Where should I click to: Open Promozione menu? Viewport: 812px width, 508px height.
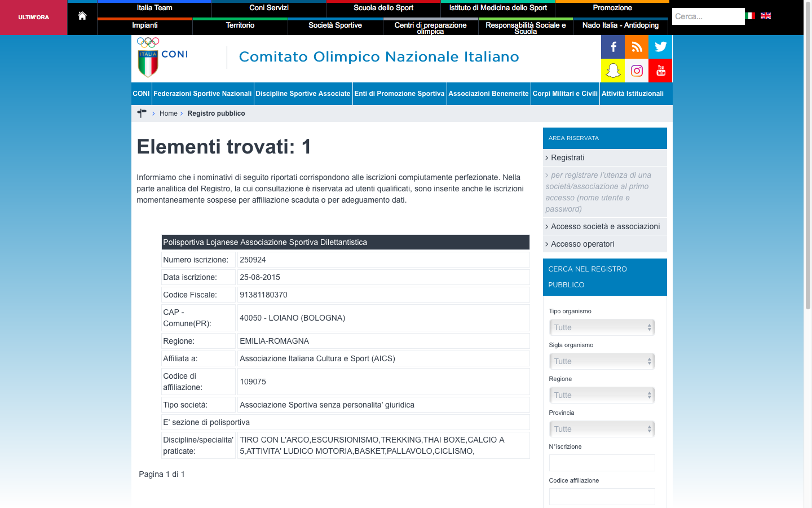tap(612, 8)
